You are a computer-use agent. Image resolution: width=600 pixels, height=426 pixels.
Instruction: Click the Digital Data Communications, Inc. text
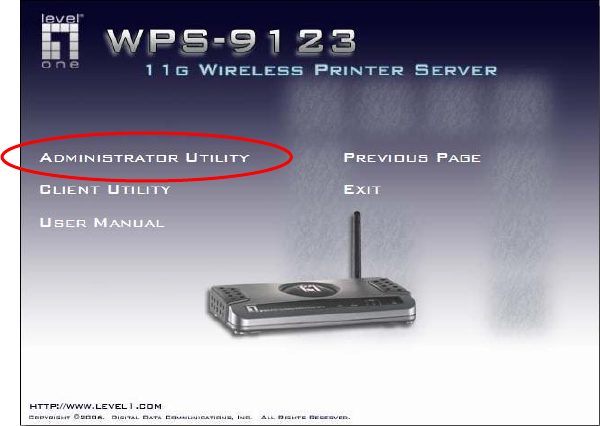182,417
